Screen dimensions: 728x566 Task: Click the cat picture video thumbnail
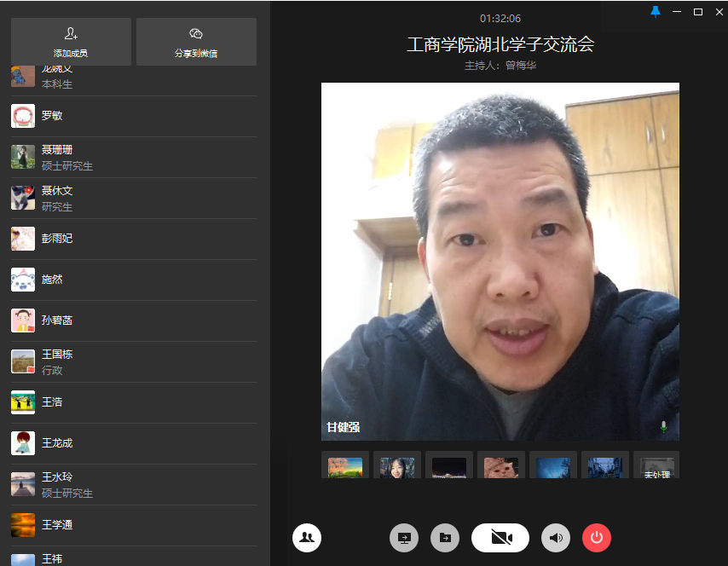[x=500, y=465]
